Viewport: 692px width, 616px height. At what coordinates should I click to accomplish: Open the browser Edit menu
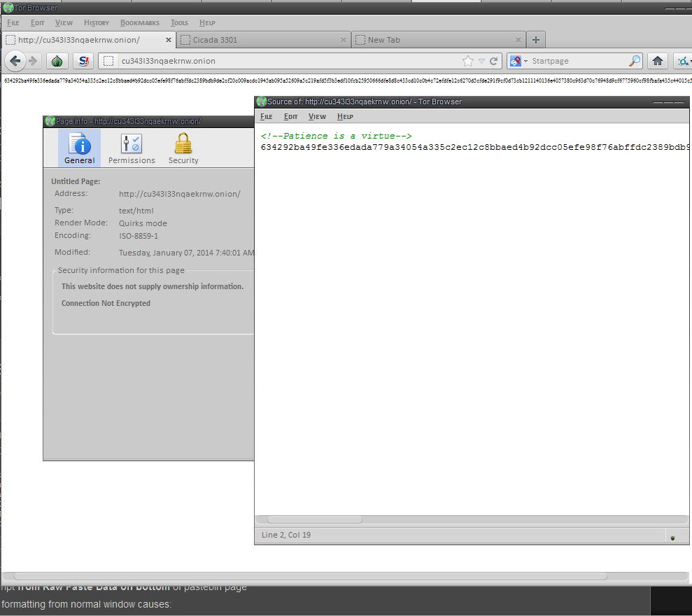click(38, 22)
